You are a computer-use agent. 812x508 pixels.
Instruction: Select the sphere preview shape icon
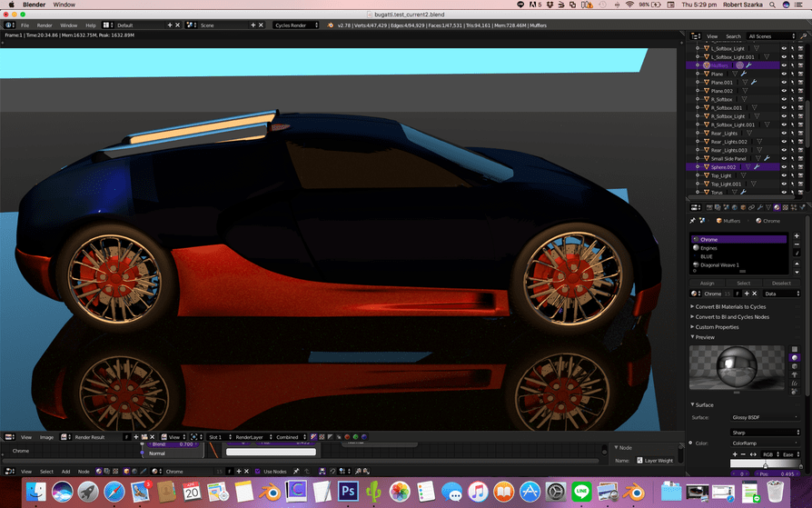coord(795,358)
